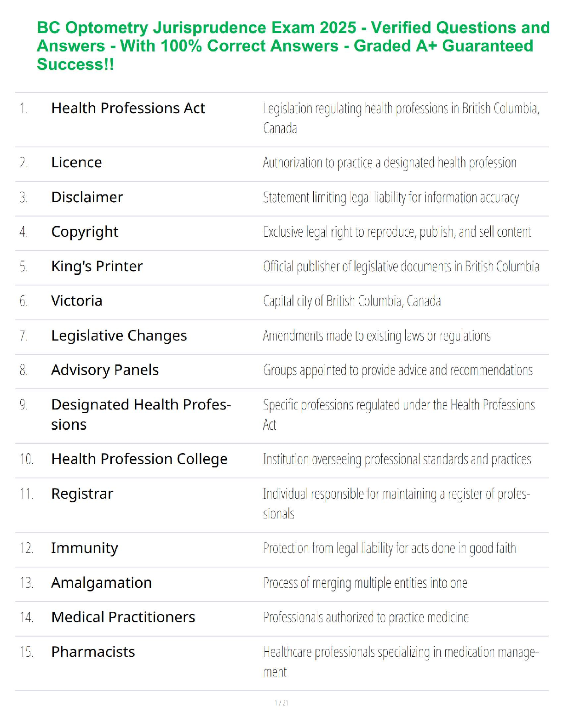563x728 pixels.
Task: Click the "Designated Health Professions" term
Action: 140,414
